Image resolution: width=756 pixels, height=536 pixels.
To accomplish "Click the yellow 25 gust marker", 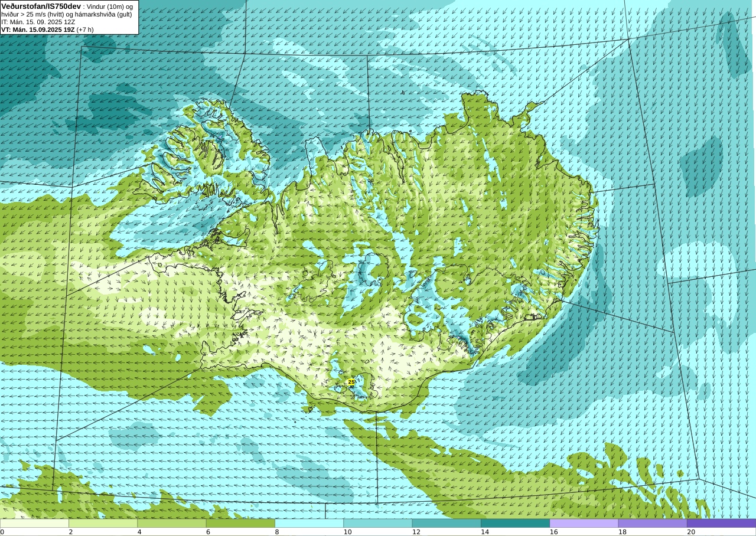I will click(351, 382).
